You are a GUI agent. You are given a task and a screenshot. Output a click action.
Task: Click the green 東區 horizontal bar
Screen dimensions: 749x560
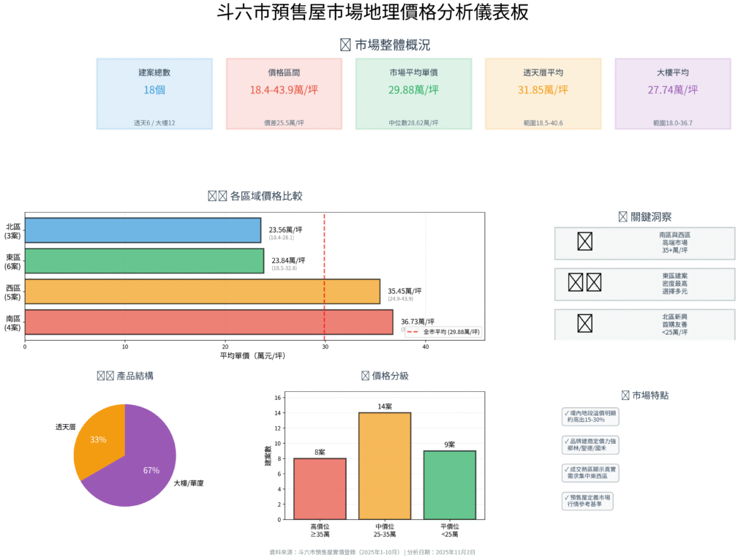[x=144, y=261]
